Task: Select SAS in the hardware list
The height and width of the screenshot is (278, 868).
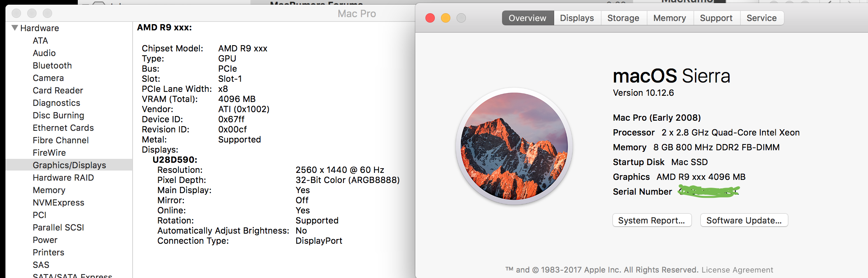Action: [x=41, y=265]
